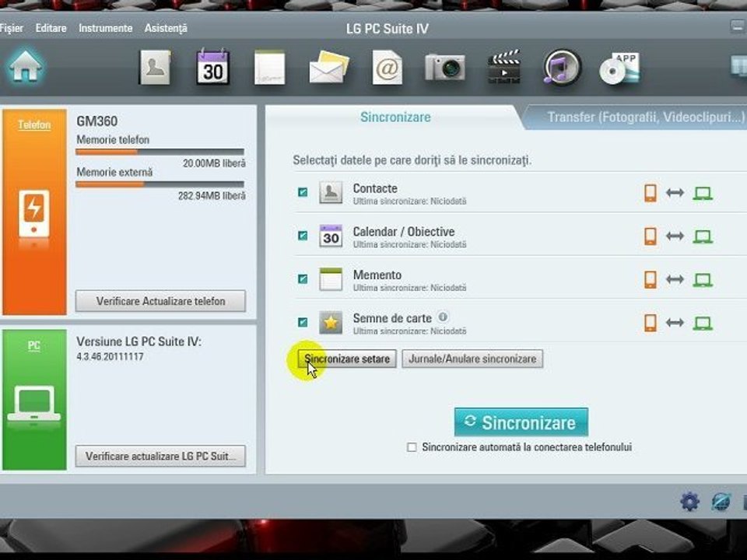This screenshot has height=560, width=747.
Task: Open the Contacts toolbar icon
Action: pos(155,68)
